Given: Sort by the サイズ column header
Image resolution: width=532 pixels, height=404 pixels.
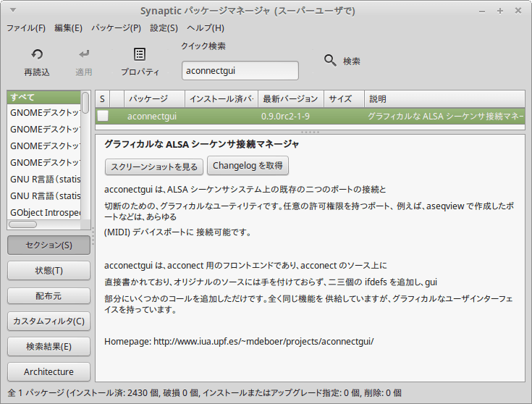Looking at the screenshot, I should [344, 98].
